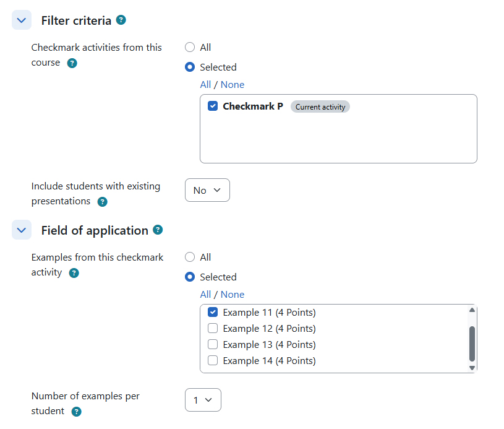The image size is (504, 429).
Task: Uncheck Example 11 (4 Points)
Action: click(213, 312)
